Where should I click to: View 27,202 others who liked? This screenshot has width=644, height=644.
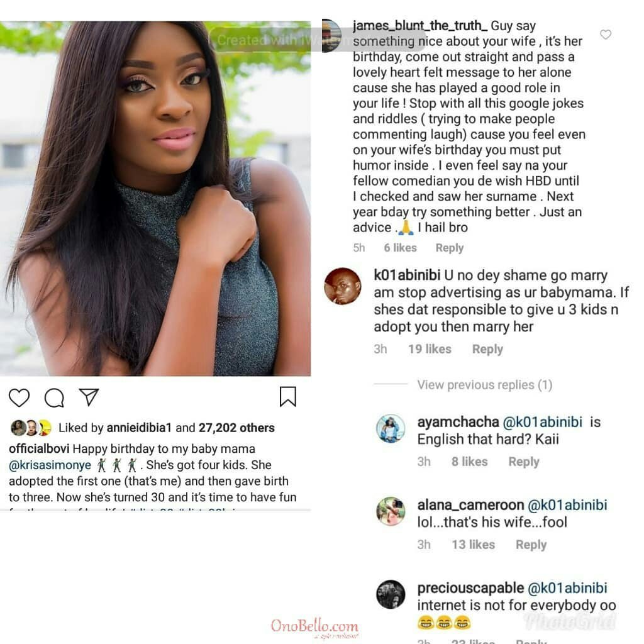pyautogui.click(x=236, y=428)
